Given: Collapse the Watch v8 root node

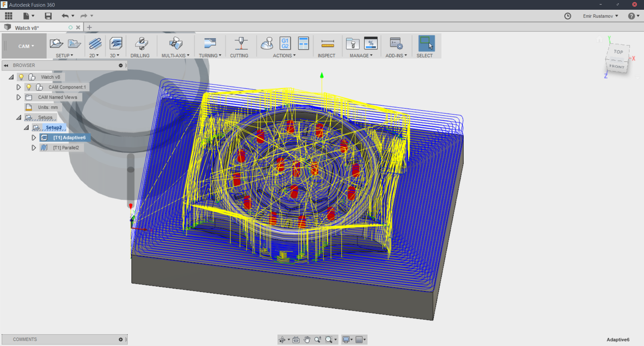Looking at the screenshot, I should (11, 77).
